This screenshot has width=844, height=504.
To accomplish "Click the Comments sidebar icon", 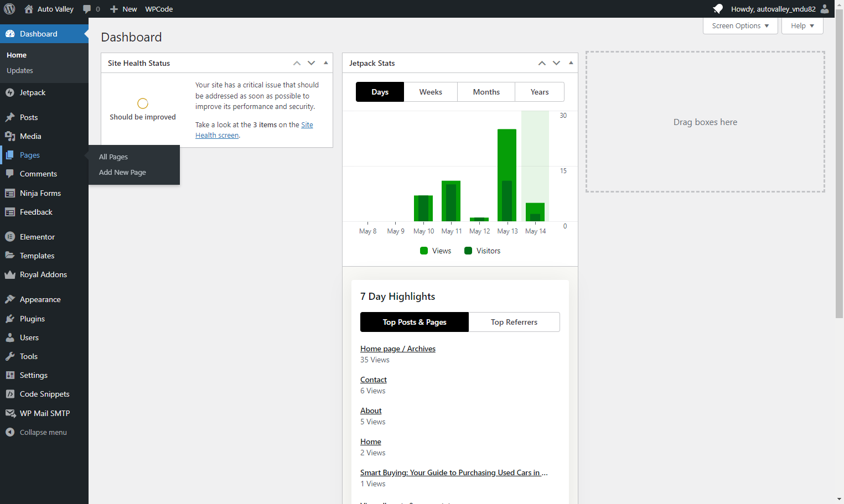I will pos(10,174).
